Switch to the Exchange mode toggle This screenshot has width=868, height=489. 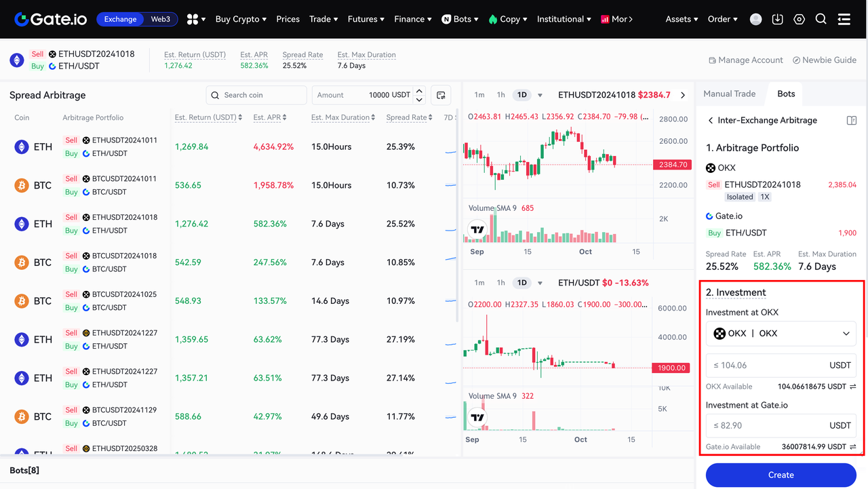(x=120, y=19)
